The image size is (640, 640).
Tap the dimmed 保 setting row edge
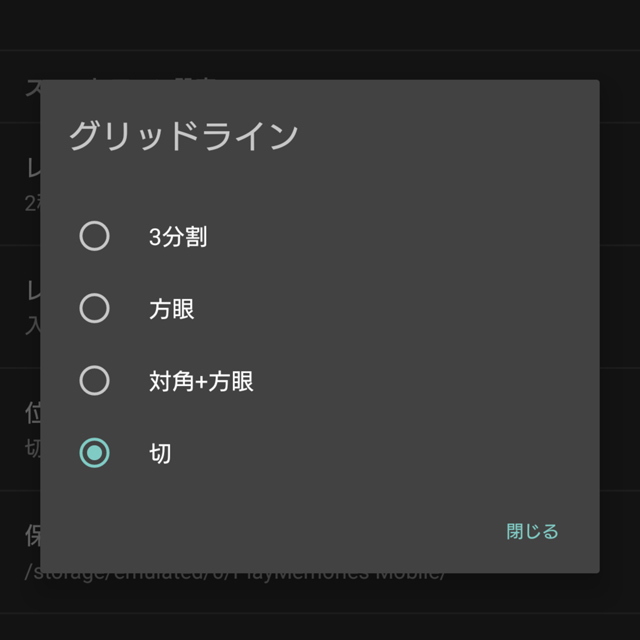click(x=31, y=535)
